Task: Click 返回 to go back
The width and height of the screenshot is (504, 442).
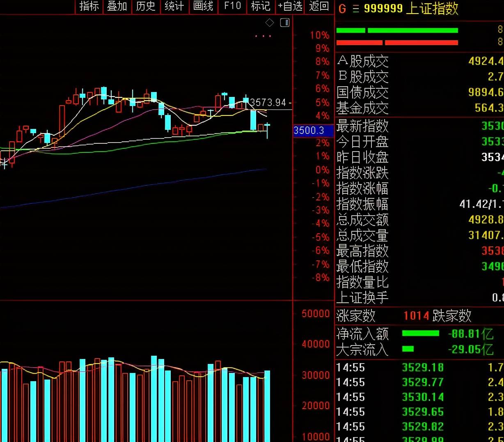Action: (x=319, y=6)
